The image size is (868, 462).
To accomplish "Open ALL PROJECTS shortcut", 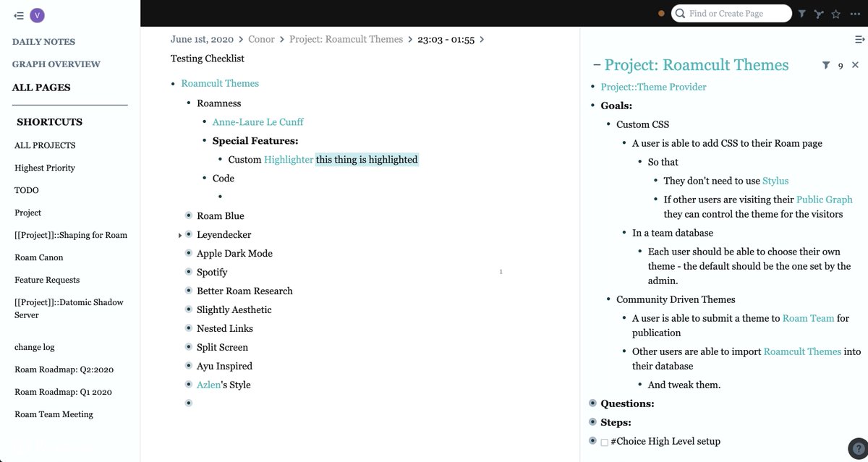I will tap(45, 145).
